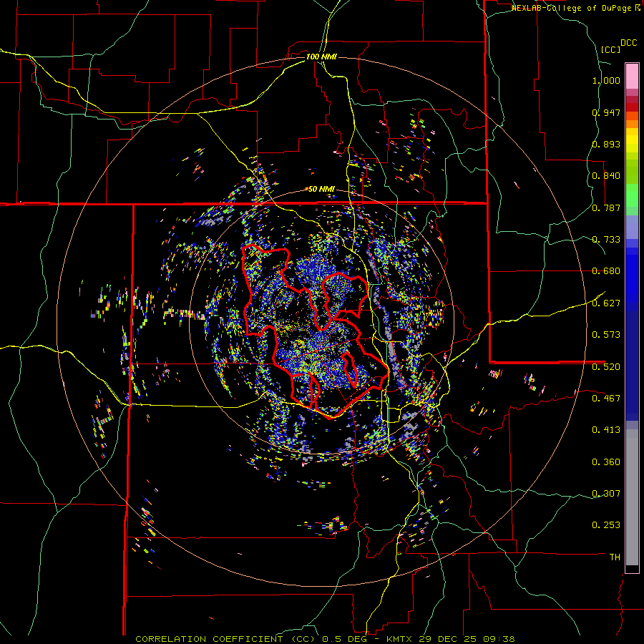Click the pink band of color scale

pos(632,76)
